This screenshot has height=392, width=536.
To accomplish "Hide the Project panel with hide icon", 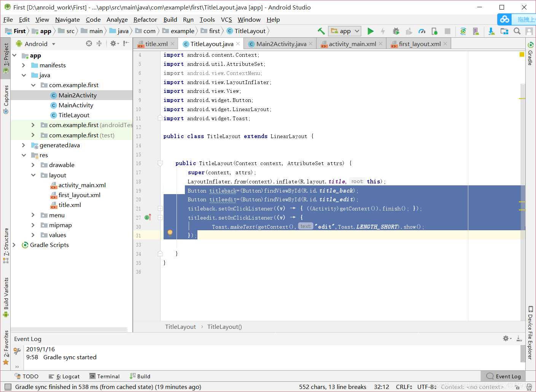I will pyautogui.click(x=126, y=43).
